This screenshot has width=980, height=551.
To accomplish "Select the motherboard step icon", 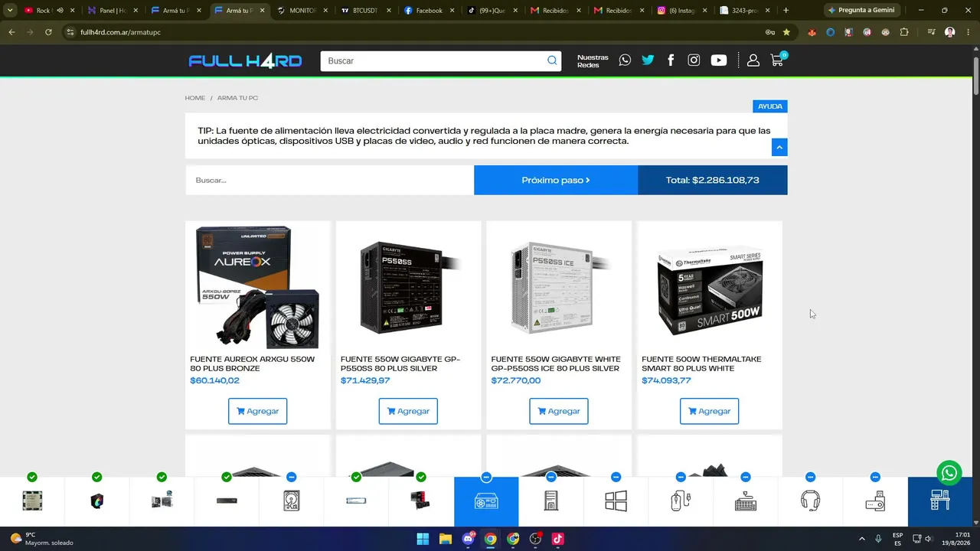I will tap(162, 501).
